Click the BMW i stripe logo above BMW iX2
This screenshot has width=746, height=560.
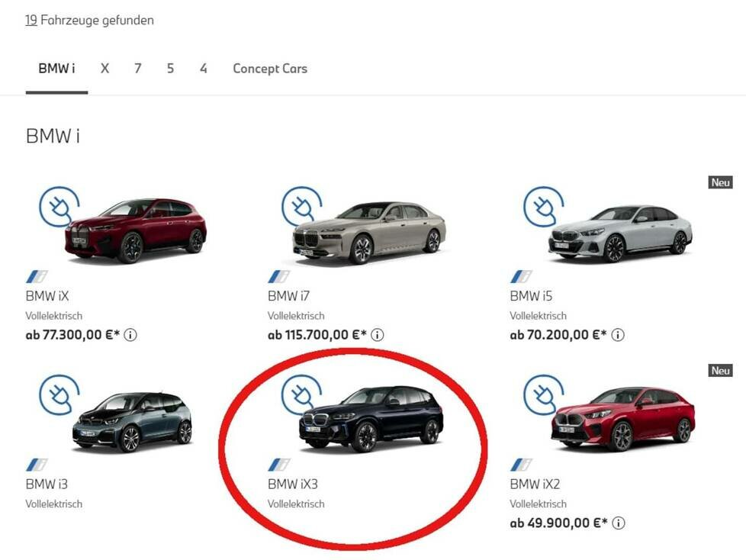(522, 465)
